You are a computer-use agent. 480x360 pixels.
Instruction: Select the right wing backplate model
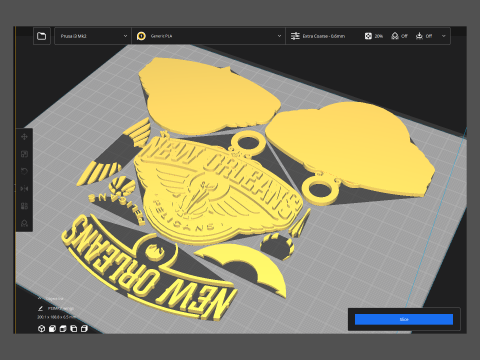353,147
